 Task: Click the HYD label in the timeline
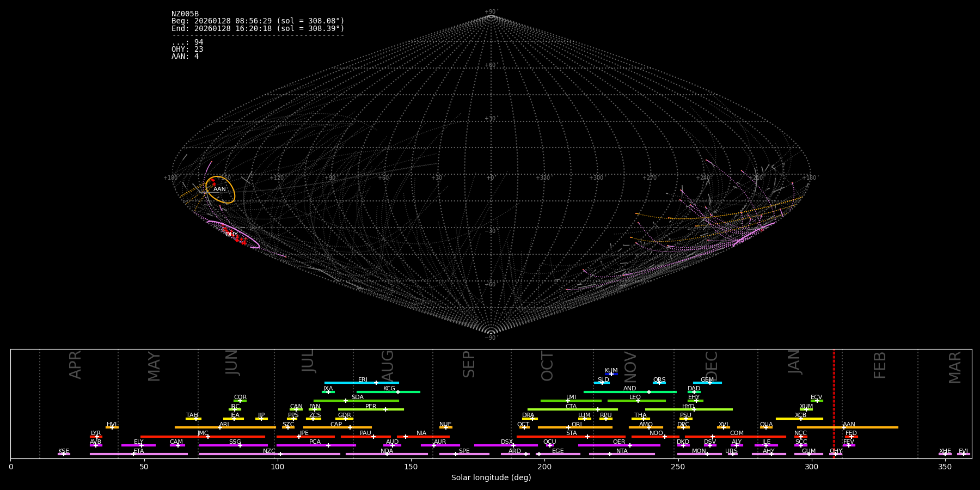click(x=688, y=407)
